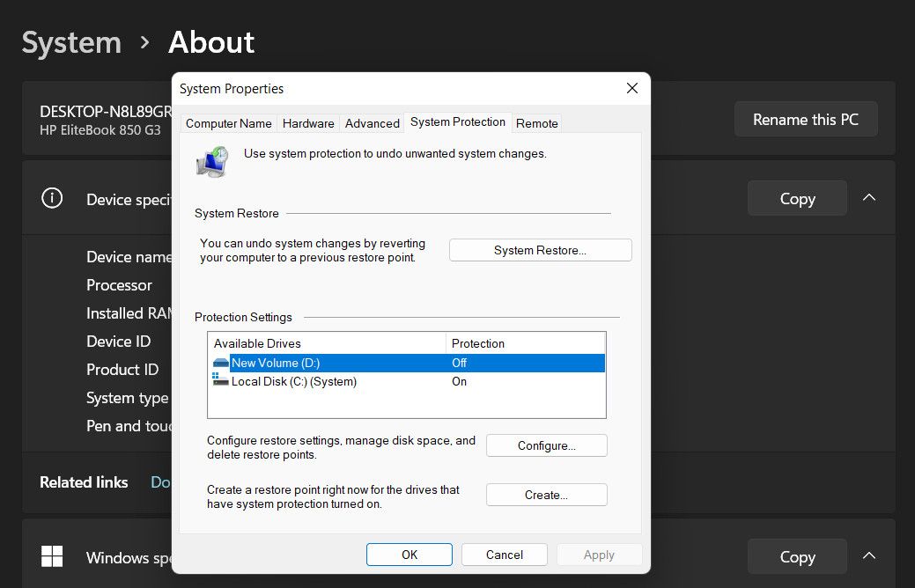Create a restore point now
Viewport: 915px width, 588px height.
546,495
